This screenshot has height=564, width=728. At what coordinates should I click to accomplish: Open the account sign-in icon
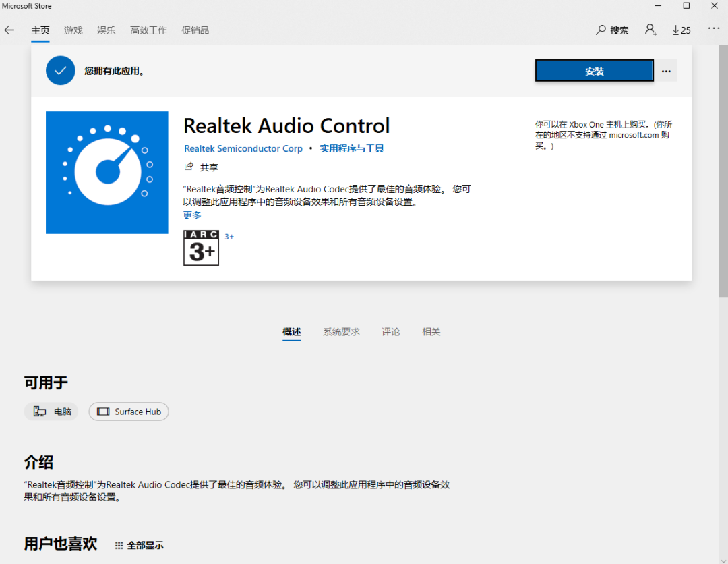pyautogui.click(x=650, y=30)
